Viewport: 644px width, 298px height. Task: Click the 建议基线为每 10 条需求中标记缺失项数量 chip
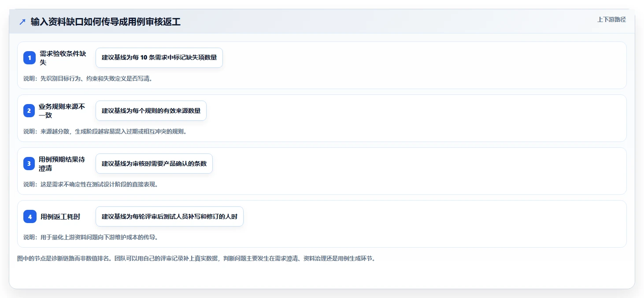coord(159,58)
